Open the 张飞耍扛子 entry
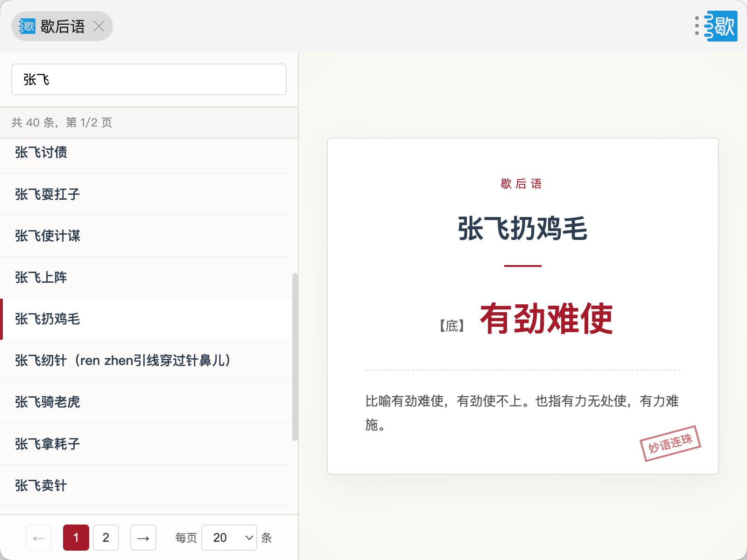 pos(48,194)
